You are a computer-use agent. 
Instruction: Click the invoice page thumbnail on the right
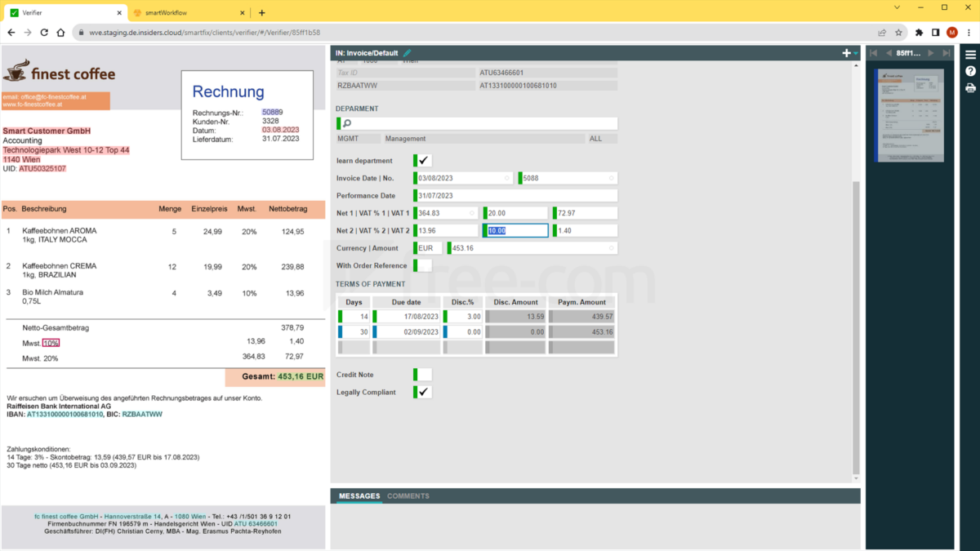pyautogui.click(x=909, y=114)
